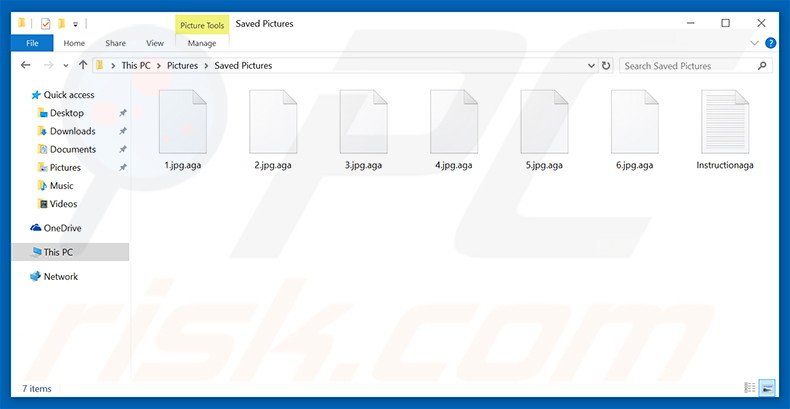Select the 2.jpg.aga file icon
The height and width of the screenshot is (409, 790).
click(x=273, y=121)
